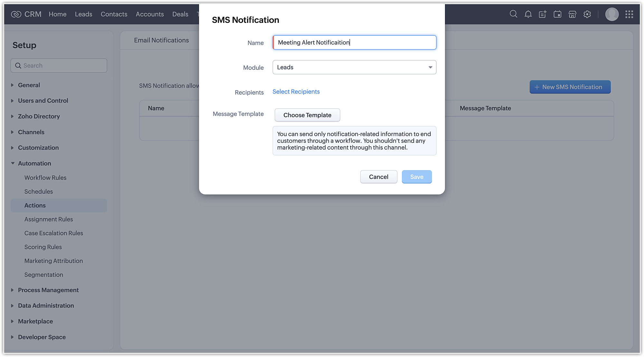Click the Select Recipients link

pyautogui.click(x=296, y=92)
